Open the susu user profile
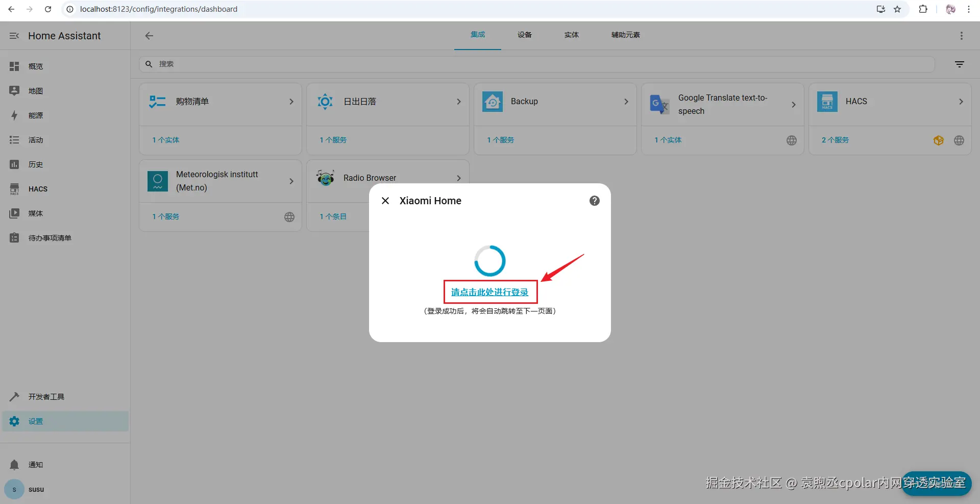980x504 pixels. click(x=65, y=489)
